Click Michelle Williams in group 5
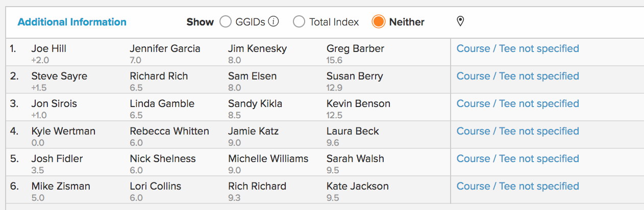 pos(268,159)
